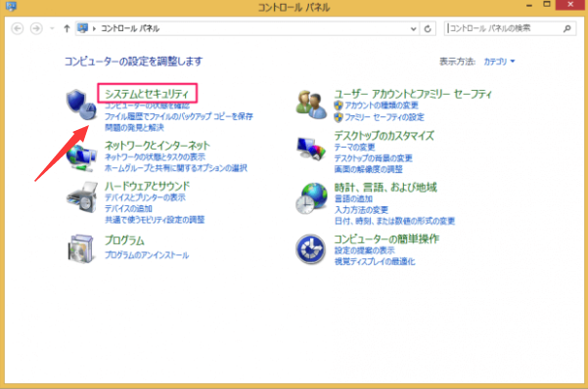The height and width of the screenshot is (389, 588).
Task: Go forward with the forward arrow button
Action: coord(36,28)
